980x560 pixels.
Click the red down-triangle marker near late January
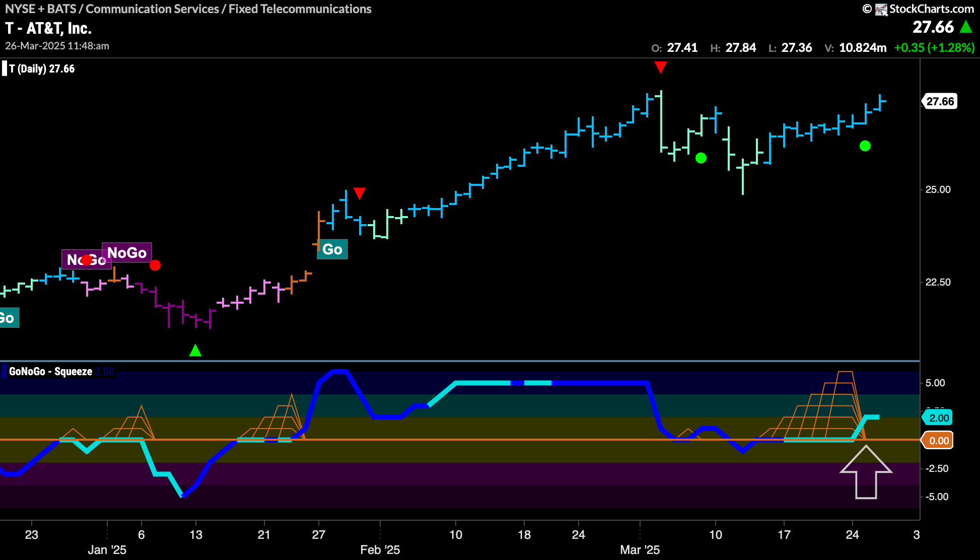point(359,193)
